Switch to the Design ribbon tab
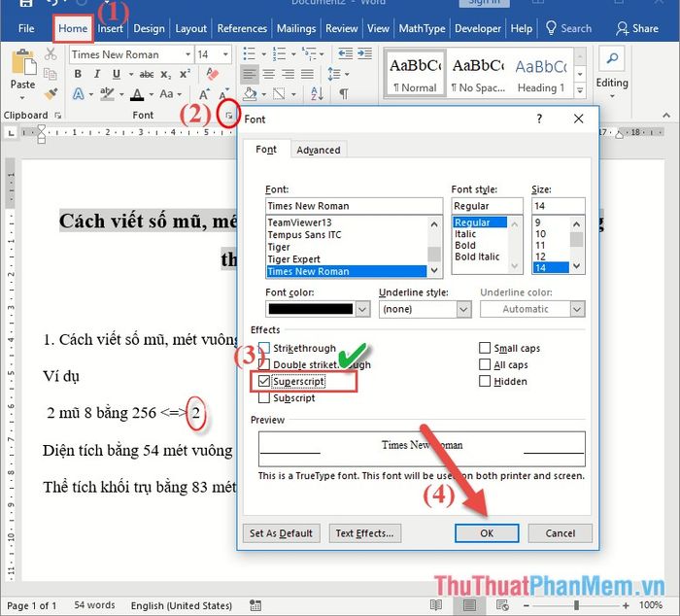 point(149,28)
